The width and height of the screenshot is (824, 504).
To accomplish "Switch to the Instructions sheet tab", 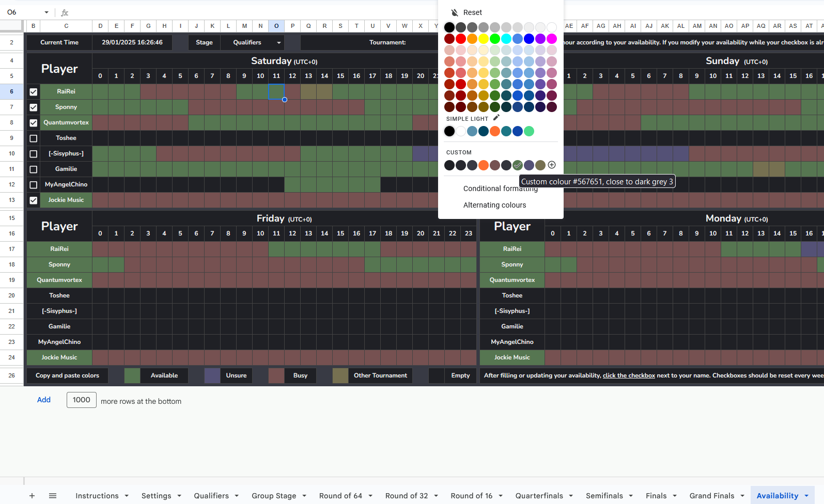I will (97, 496).
